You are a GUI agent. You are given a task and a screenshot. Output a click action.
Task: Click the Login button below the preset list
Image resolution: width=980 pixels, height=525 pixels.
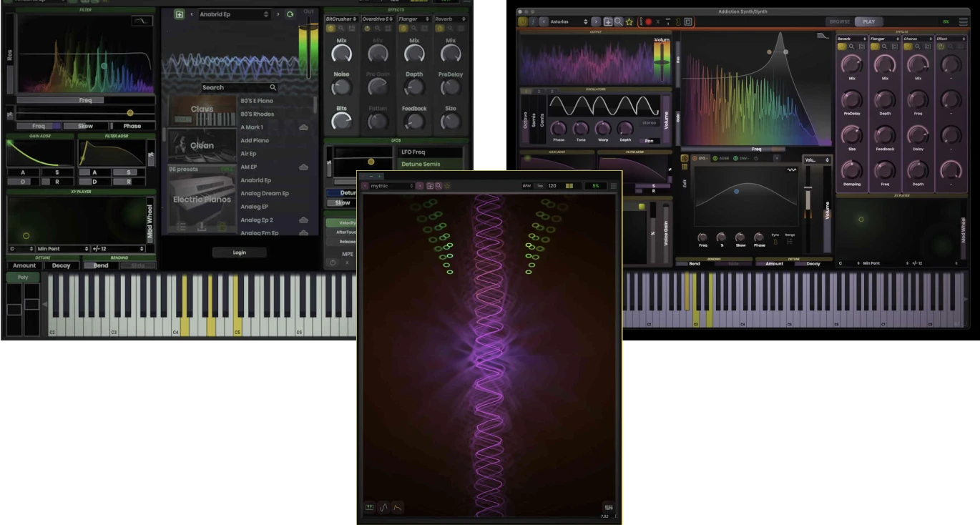pos(239,252)
